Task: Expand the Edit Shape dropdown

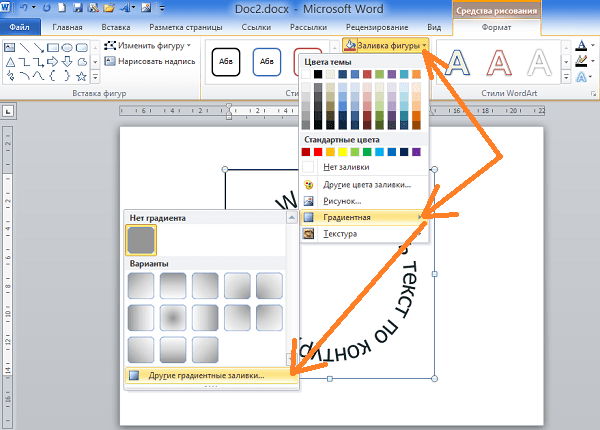Action: tap(189, 46)
